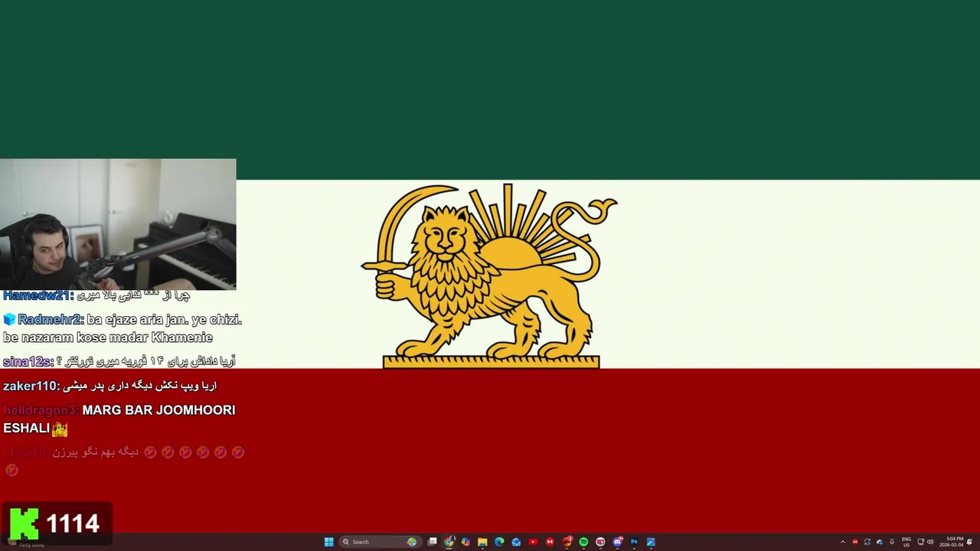The height and width of the screenshot is (551, 980).
Task: Click the microphone tray icon
Action: [x=892, y=542]
